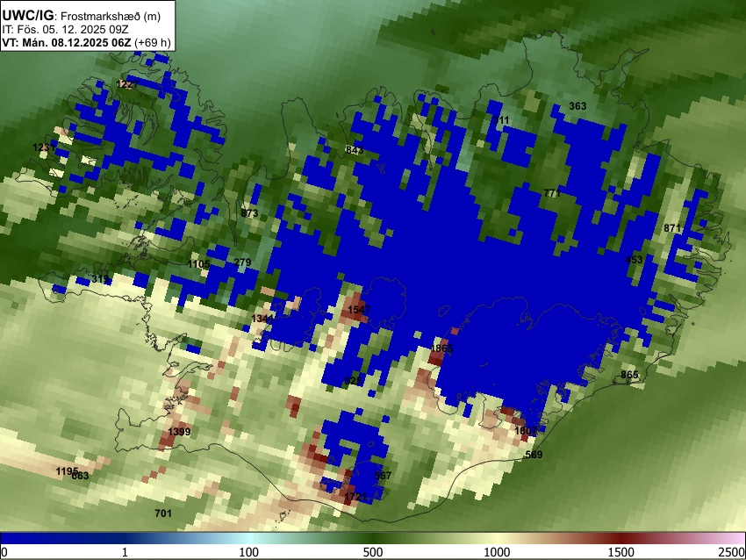
Task: Click the map value 319
Action: [x=100, y=279]
